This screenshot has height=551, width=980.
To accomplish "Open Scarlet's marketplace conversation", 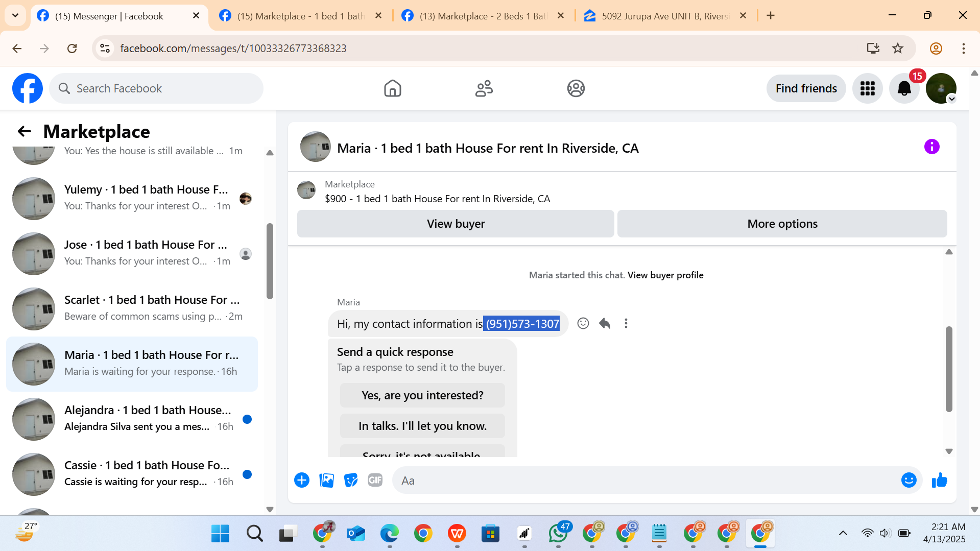I will pos(132,308).
